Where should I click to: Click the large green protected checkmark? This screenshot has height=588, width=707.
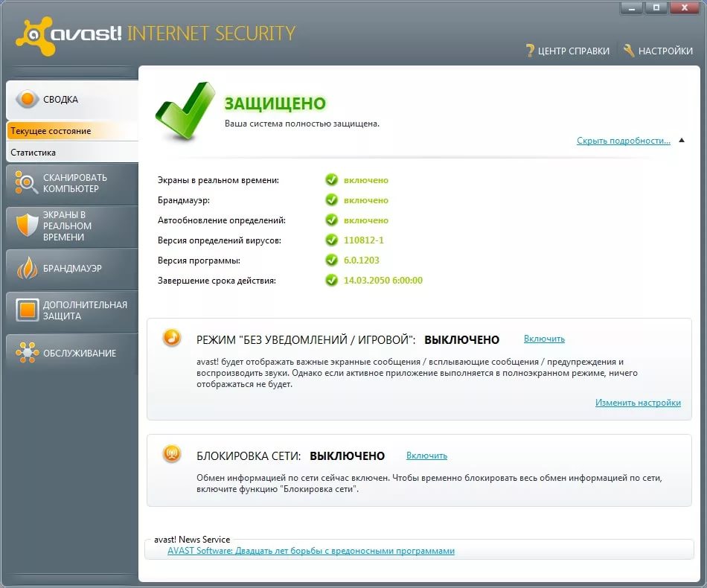click(185, 110)
